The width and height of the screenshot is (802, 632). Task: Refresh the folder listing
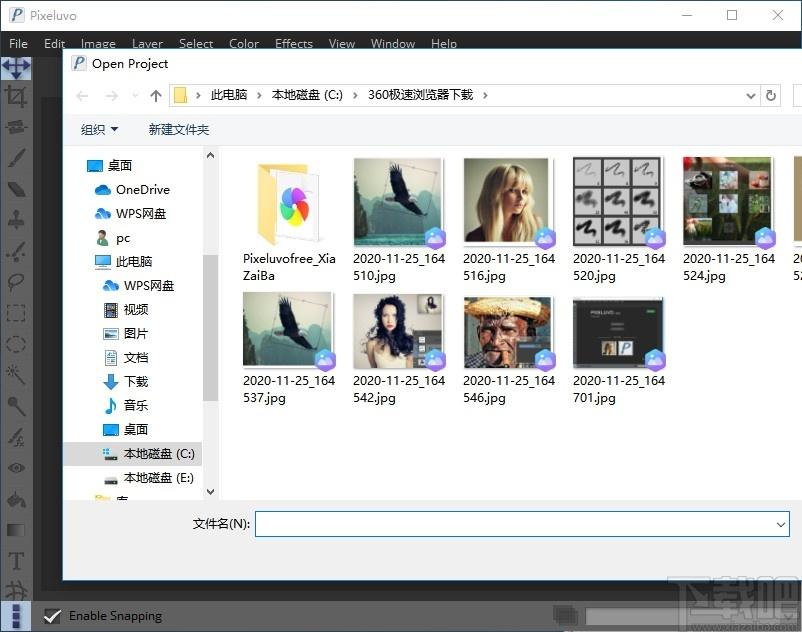(770, 96)
